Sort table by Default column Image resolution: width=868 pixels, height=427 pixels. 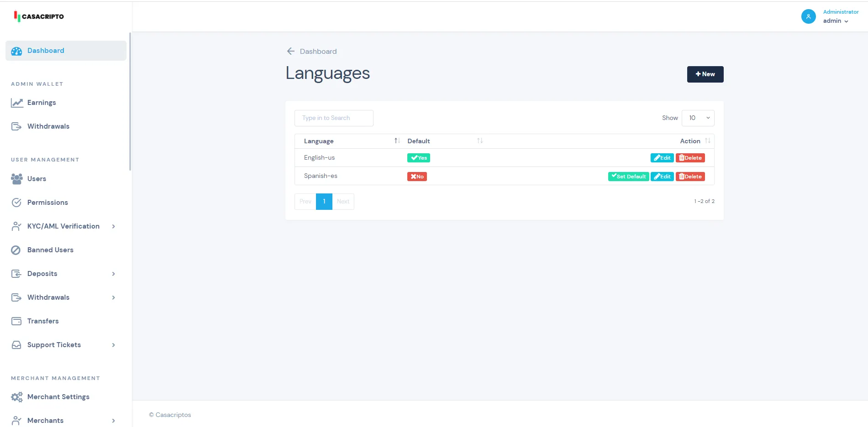479,141
